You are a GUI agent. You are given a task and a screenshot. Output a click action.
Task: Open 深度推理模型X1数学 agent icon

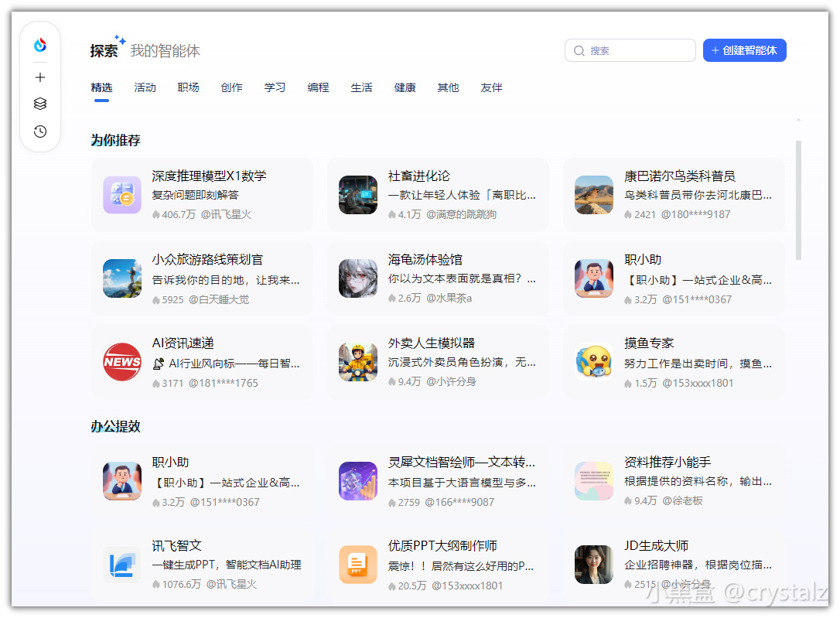point(122,195)
